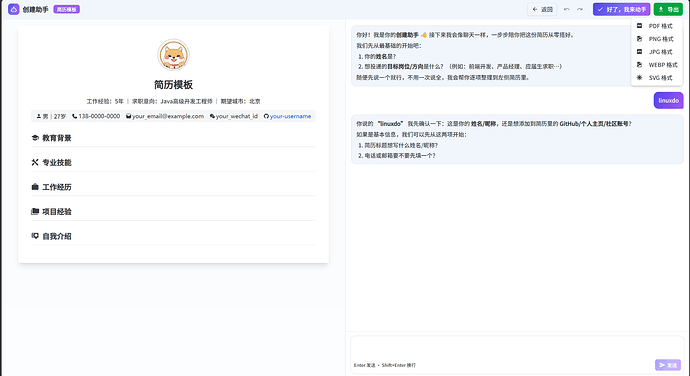Select the 教育背景 section heading
The width and height of the screenshot is (690, 376).
click(56, 138)
